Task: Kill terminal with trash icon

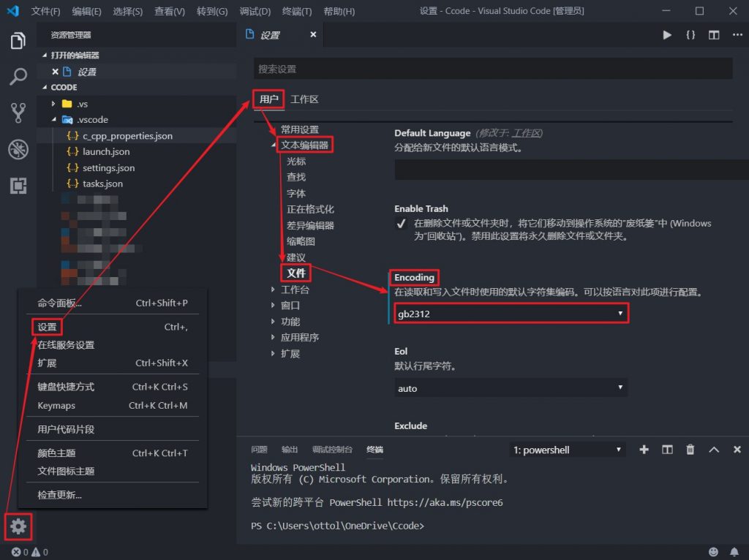Action: (x=690, y=449)
